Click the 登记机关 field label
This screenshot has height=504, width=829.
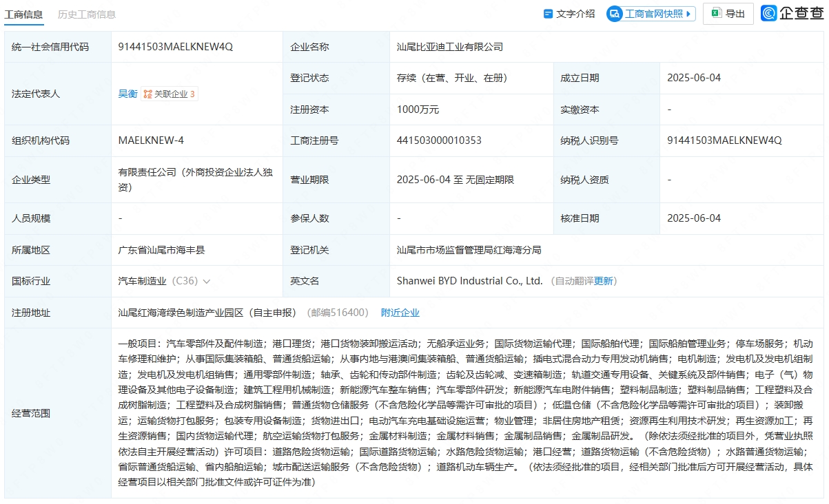pyautogui.click(x=309, y=250)
